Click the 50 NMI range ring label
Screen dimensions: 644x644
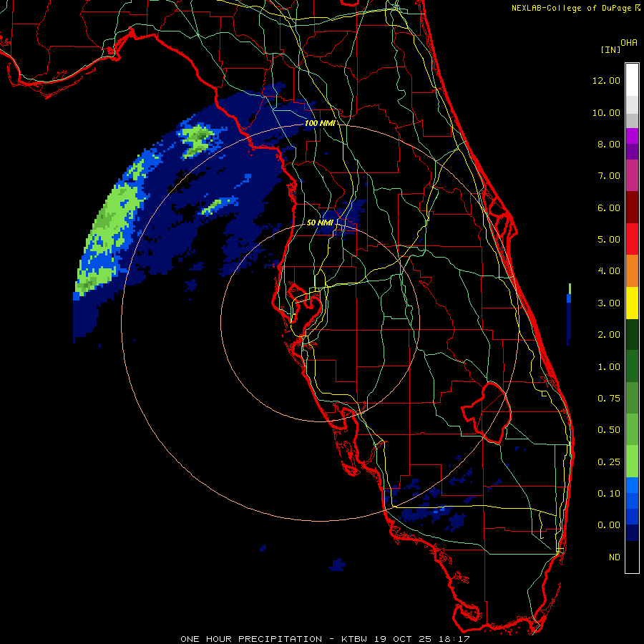(320, 223)
